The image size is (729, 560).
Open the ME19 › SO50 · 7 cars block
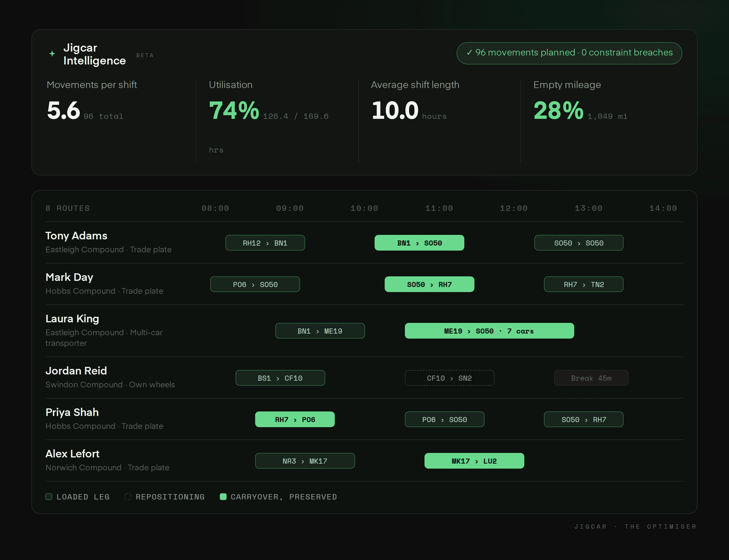tap(489, 331)
